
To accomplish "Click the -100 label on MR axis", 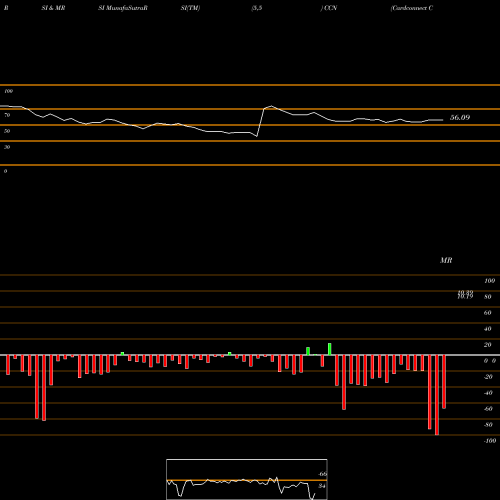I will click(490, 441).
